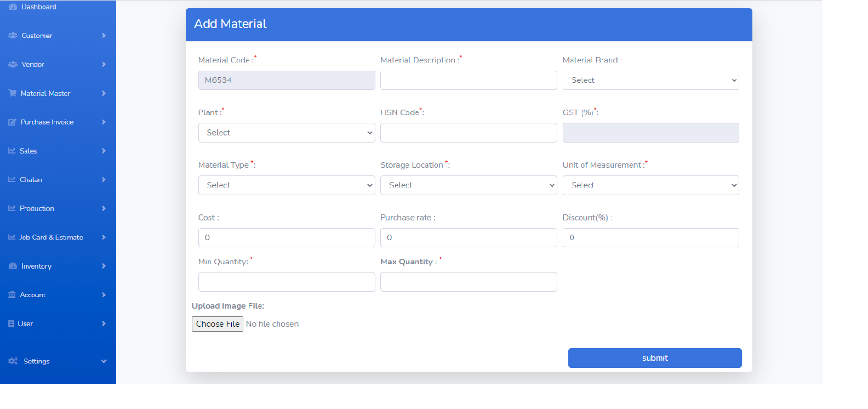Expand the Vendor menu chevron
Screen dimensions: 868x409
coord(104,65)
